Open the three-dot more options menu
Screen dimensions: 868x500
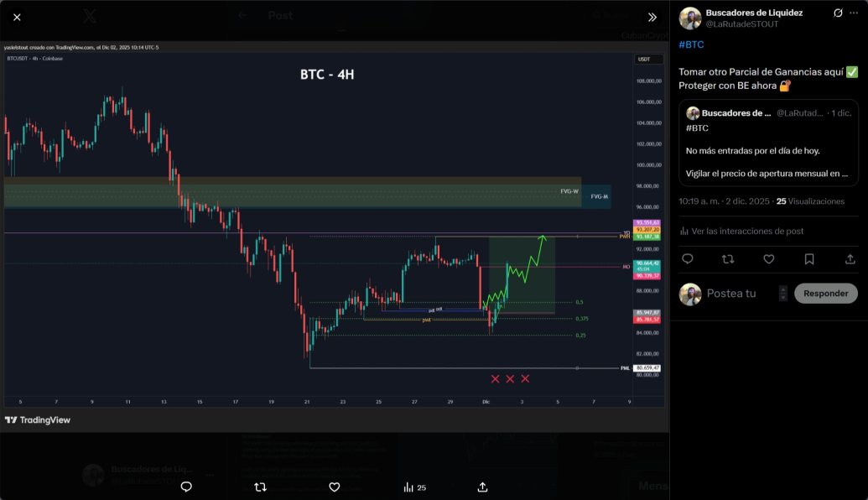854,13
